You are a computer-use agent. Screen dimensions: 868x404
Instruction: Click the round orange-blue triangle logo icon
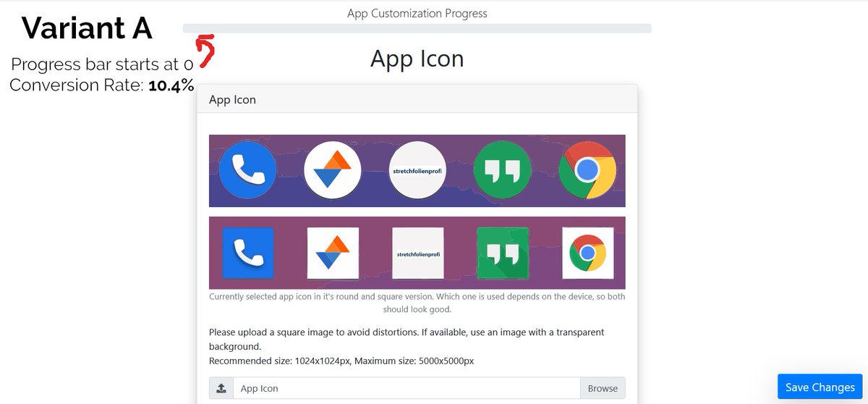pos(333,171)
